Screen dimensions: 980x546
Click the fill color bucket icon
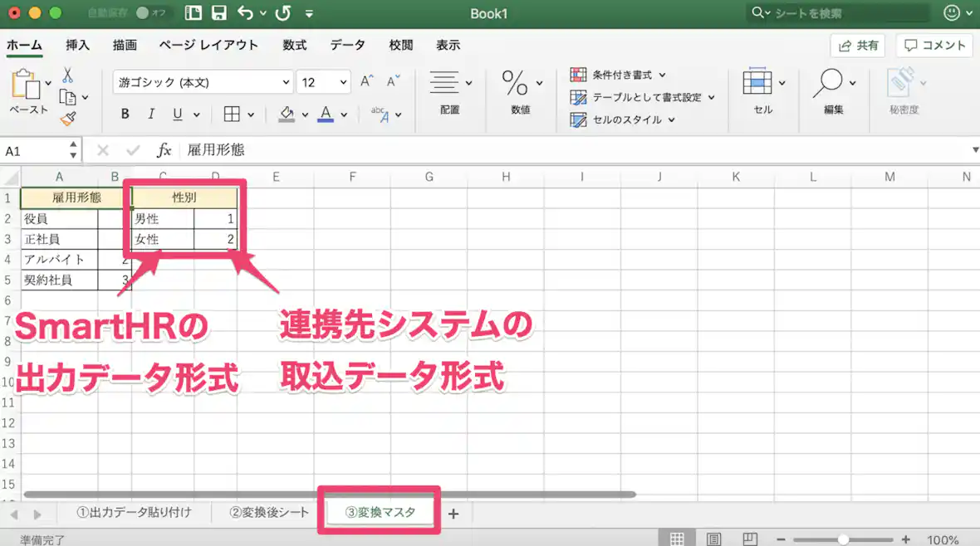(286, 114)
